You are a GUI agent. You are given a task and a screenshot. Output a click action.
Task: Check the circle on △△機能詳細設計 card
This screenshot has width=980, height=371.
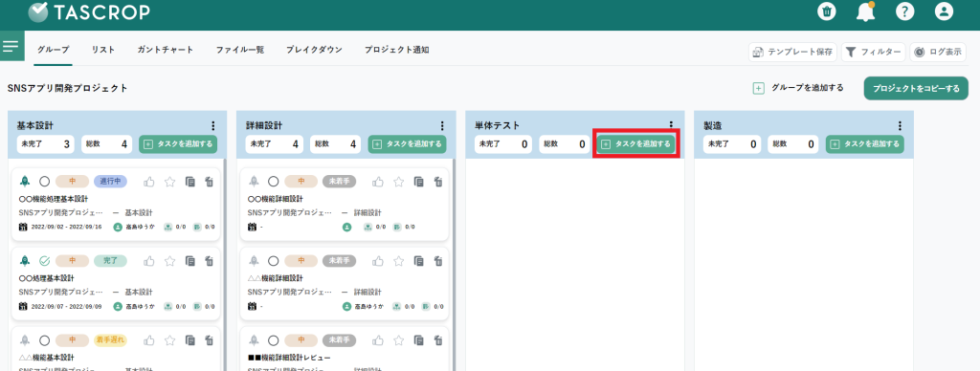pos(273,261)
